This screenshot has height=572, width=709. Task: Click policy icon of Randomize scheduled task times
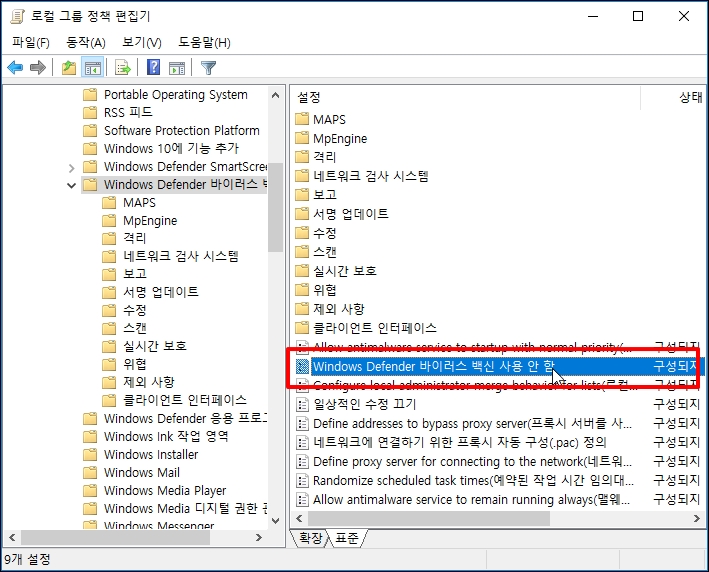[x=302, y=481]
